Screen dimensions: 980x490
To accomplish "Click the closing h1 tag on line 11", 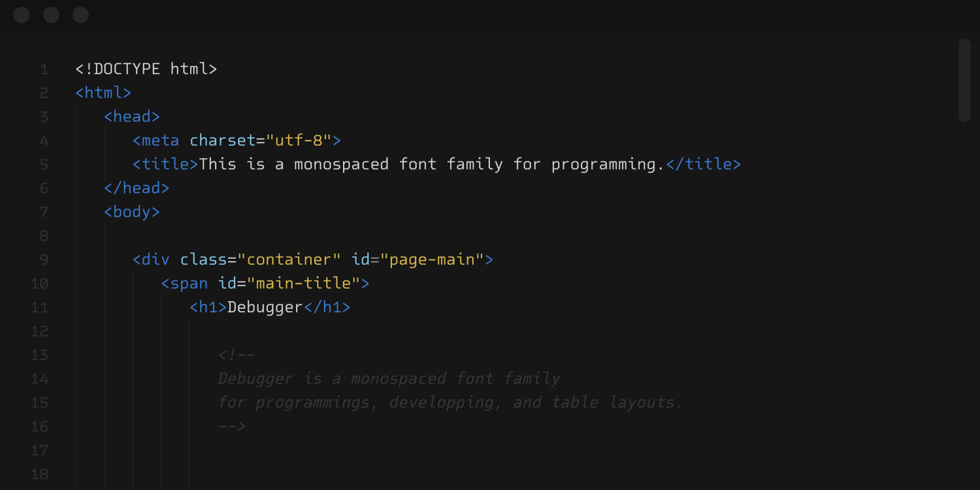I will pos(327,306).
